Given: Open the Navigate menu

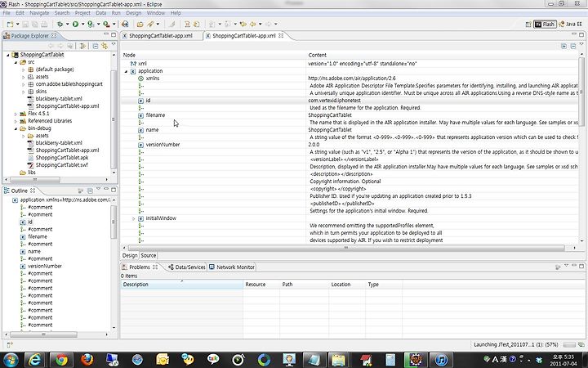Looking at the screenshot, I should [x=39, y=13].
